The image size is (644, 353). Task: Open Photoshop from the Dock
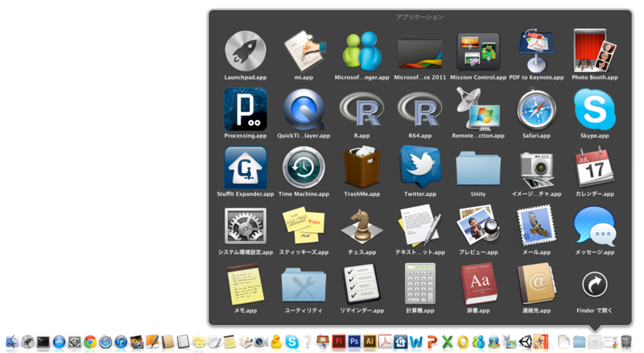pos(354,342)
